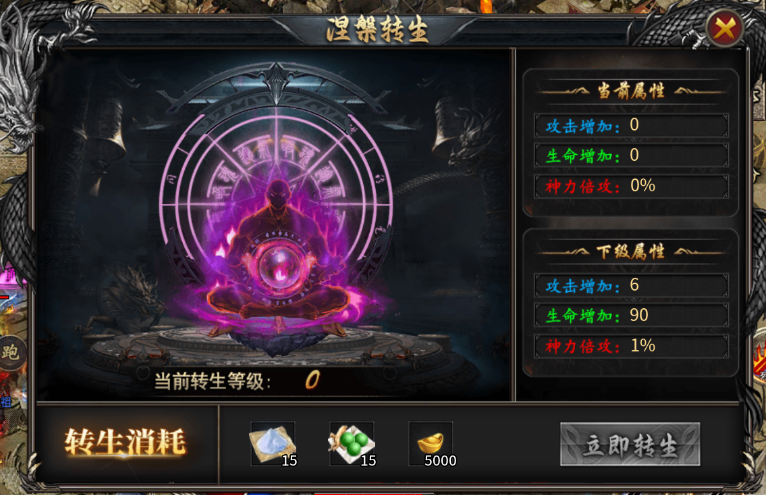The image size is (766, 495).
Task: Select current 生命增加 attribute row
Action: pyautogui.click(x=631, y=156)
